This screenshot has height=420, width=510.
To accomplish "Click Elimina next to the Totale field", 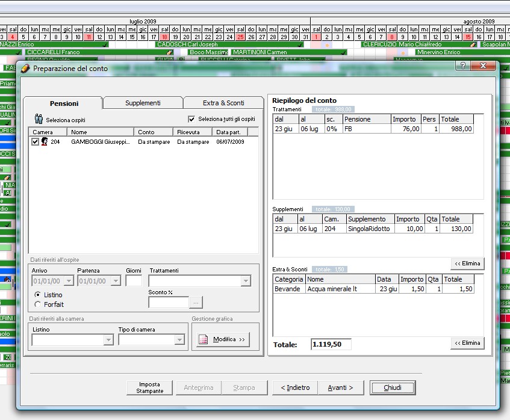I will point(467,343).
